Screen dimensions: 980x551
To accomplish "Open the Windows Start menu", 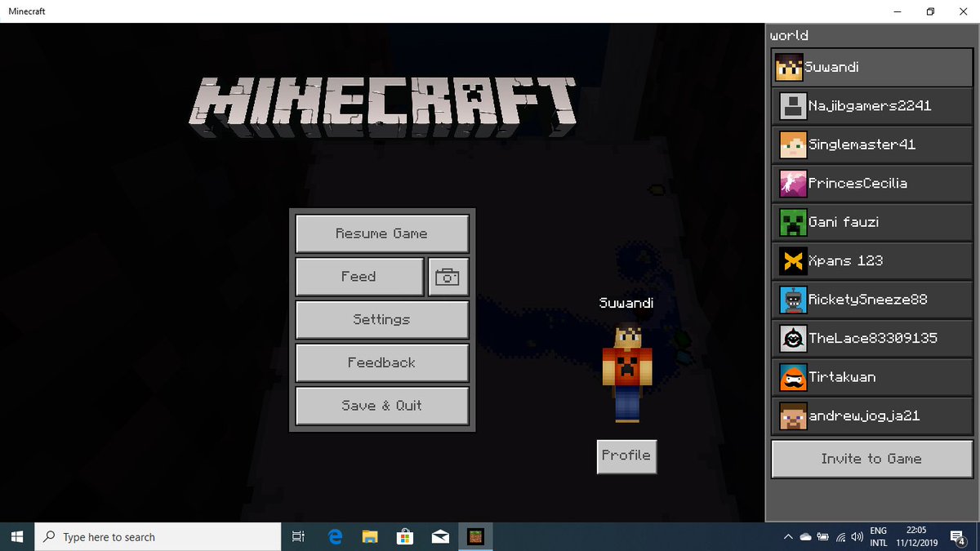I will click(18, 537).
